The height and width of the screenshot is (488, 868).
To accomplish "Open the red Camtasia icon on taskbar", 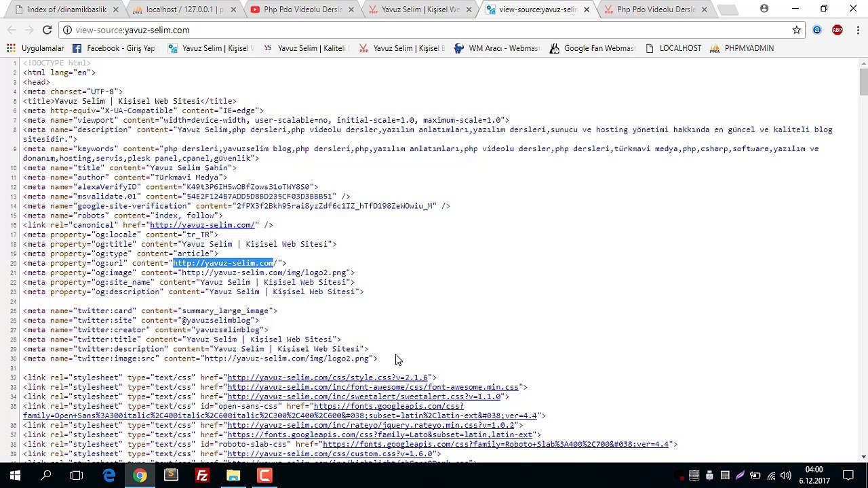I will (264, 476).
